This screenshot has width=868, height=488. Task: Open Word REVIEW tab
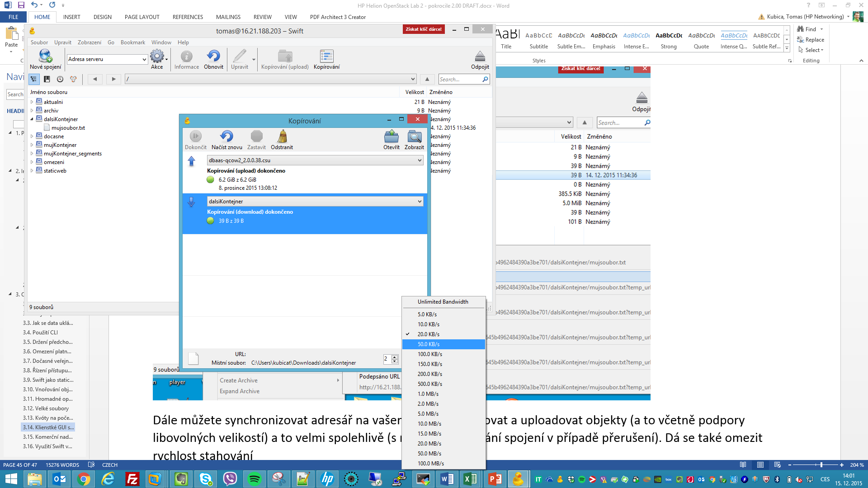coord(263,17)
